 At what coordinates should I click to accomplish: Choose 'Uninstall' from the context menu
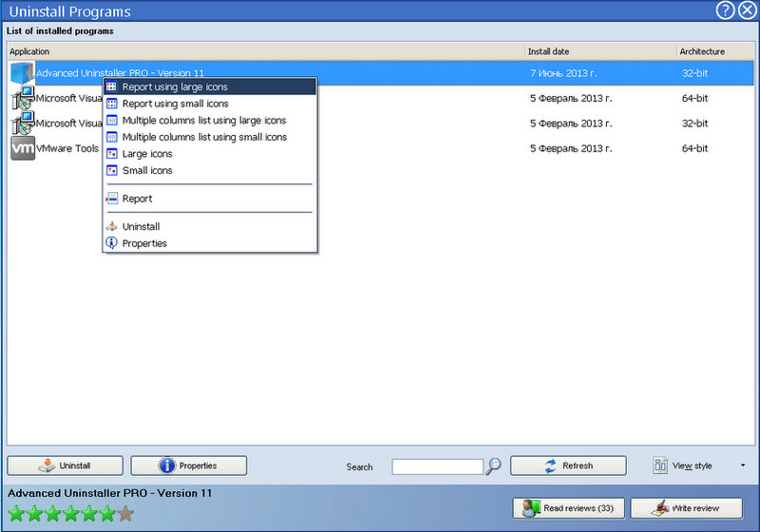(x=210, y=226)
